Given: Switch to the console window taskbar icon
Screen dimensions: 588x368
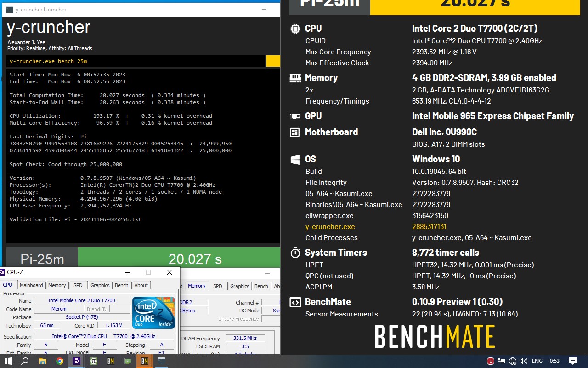Looking at the screenshot, I should click(x=162, y=361).
